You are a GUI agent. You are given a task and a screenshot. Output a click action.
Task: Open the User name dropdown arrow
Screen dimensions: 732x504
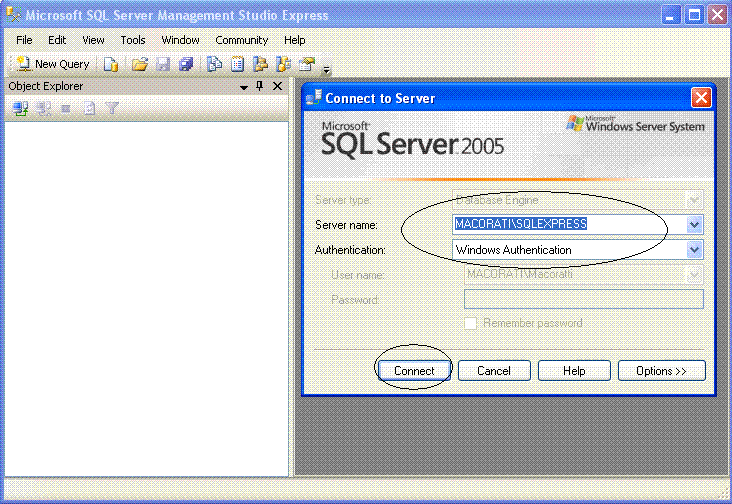(694, 274)
